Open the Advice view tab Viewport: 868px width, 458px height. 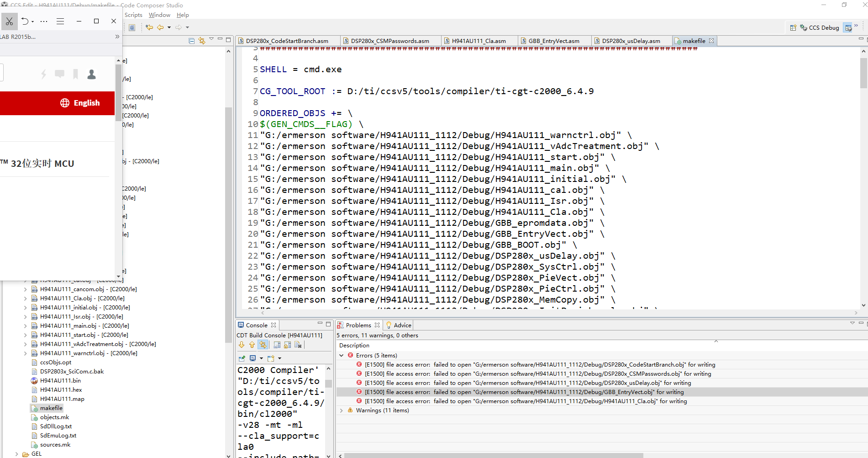tap(399, 325)
